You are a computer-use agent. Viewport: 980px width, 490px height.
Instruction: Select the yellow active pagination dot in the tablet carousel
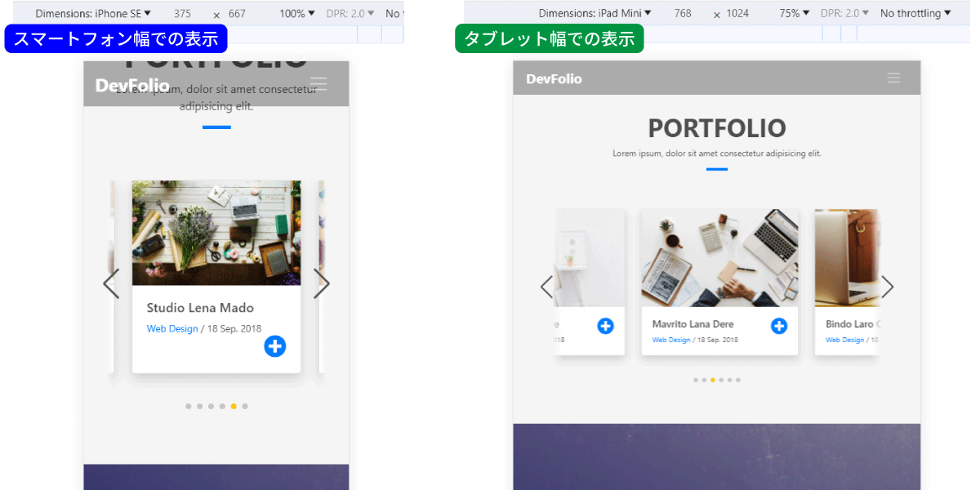(713, 380)
